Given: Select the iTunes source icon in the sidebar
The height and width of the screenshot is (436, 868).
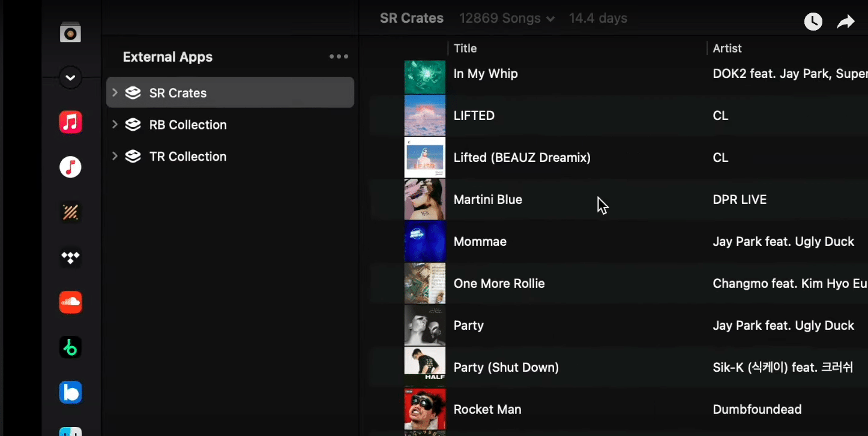Looking at the screenshot, I should pyautogui.click(x=70, y=167).
